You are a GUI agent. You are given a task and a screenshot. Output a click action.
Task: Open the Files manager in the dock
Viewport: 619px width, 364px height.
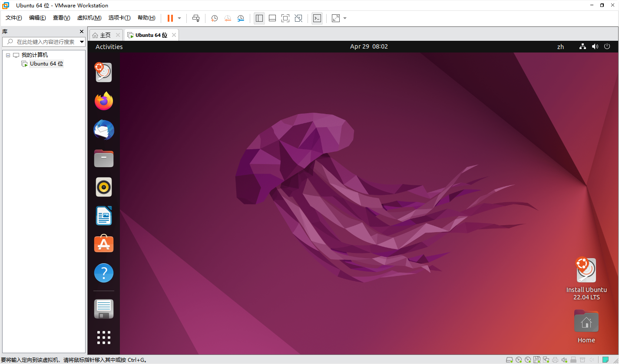104,158
